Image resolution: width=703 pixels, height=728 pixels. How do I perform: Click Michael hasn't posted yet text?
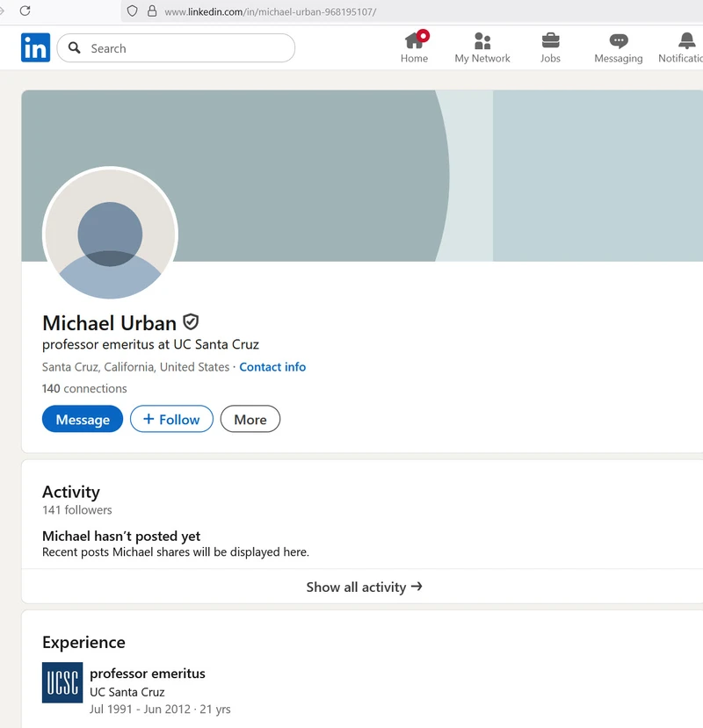[121, 536]
